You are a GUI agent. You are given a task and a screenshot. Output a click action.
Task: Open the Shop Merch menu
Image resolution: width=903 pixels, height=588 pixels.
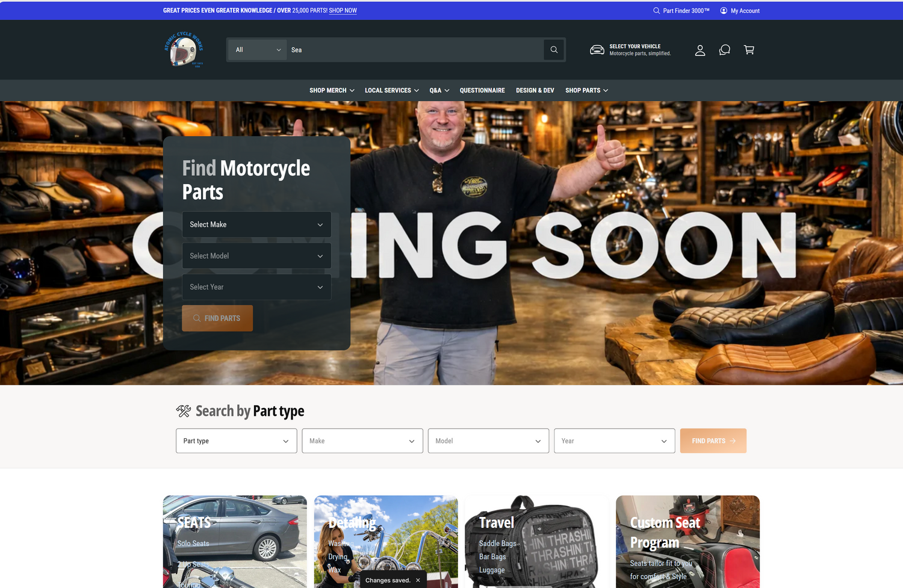[x=332, y=90]
